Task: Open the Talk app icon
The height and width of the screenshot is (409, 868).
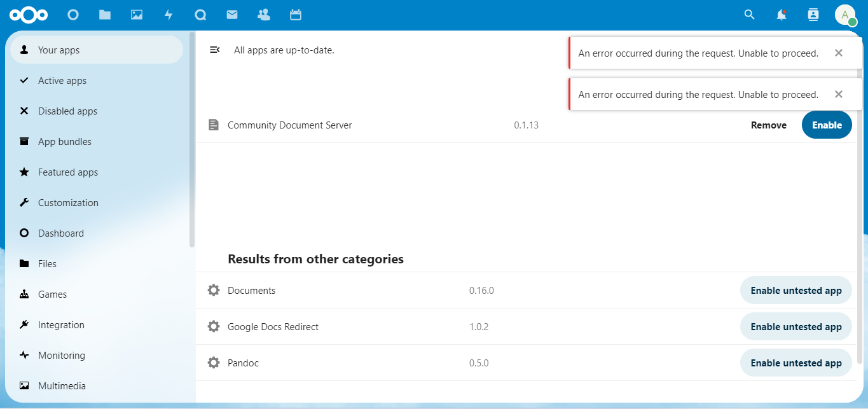Action: point(200,15)
